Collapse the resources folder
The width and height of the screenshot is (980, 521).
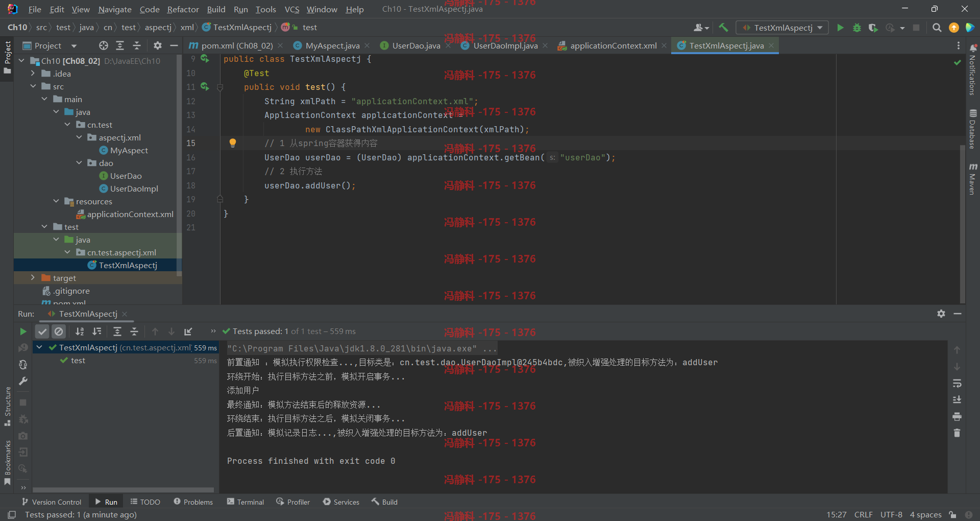[56, 201]
